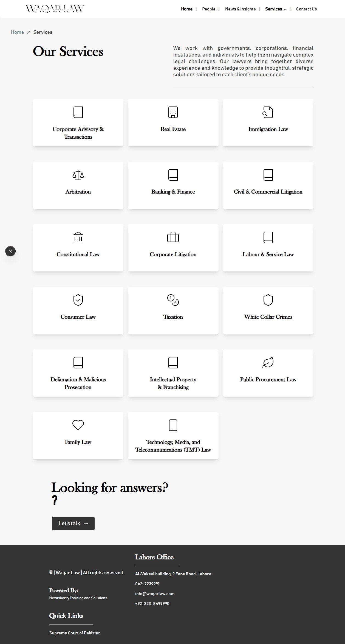The image size is (345, 644).
Task: Click the leaf icon for Public Procurement Law
Action: pos(268,363)
